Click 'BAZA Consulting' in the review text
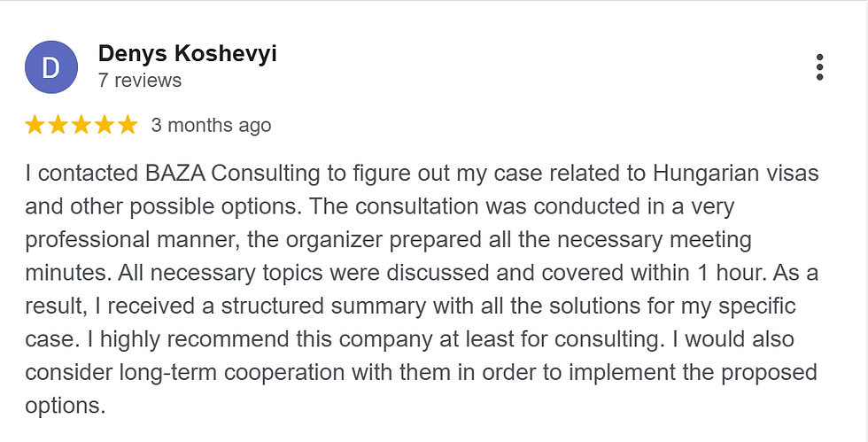This screenshot has height=442, width=868. pos(232,174)
